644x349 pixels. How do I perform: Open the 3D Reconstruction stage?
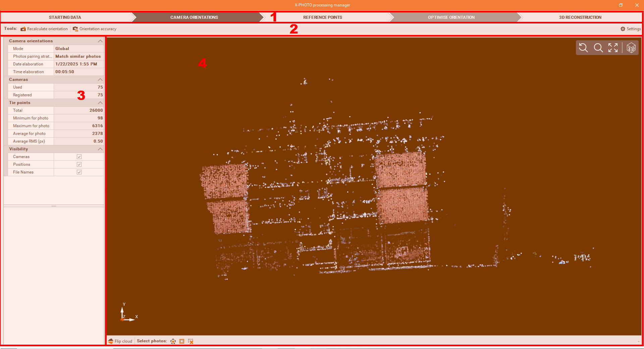pos(580,17)
